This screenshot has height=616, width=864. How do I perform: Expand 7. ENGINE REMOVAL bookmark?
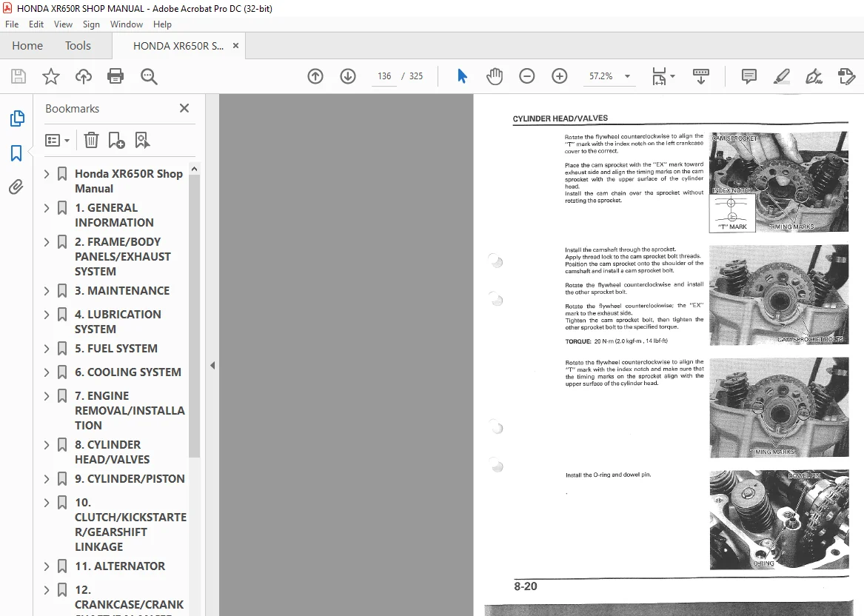[47, 396]
